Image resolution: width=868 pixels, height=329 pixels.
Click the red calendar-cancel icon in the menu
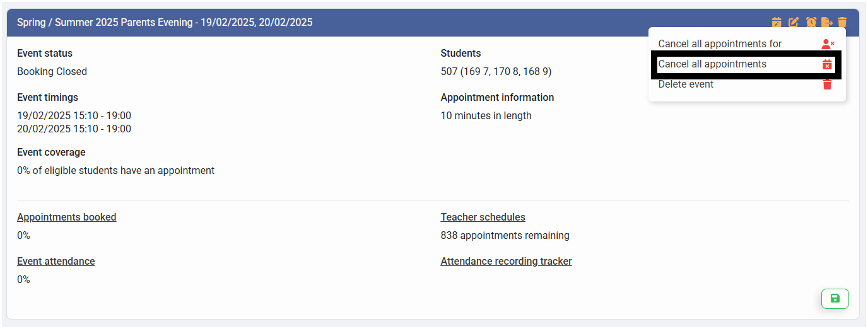point(827,64)
